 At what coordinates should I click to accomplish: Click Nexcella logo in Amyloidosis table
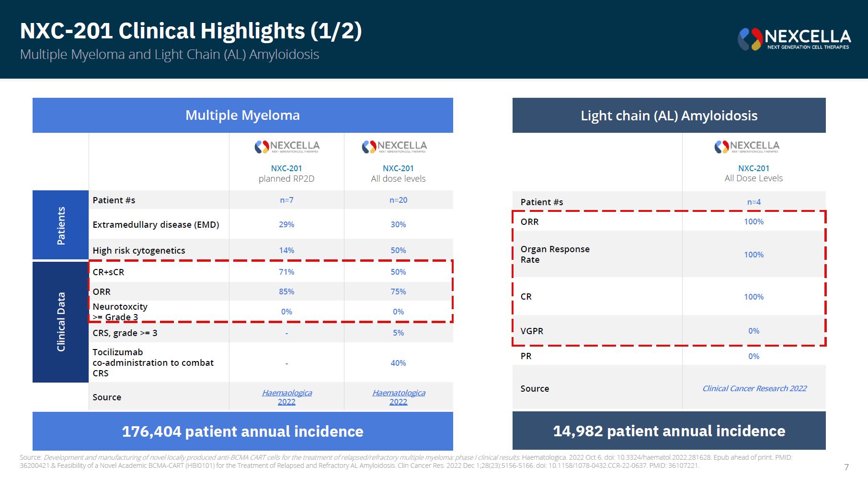coord(747,147)
